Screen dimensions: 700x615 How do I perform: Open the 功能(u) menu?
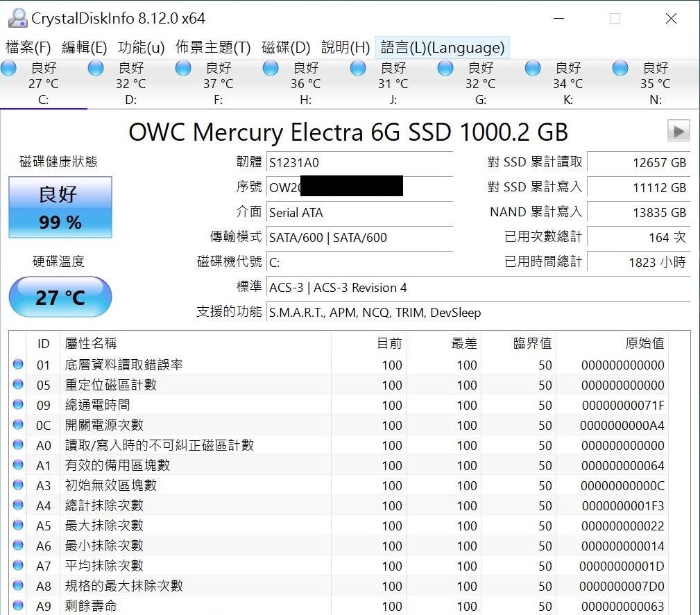pyautogui.click(x=141, y=47)
